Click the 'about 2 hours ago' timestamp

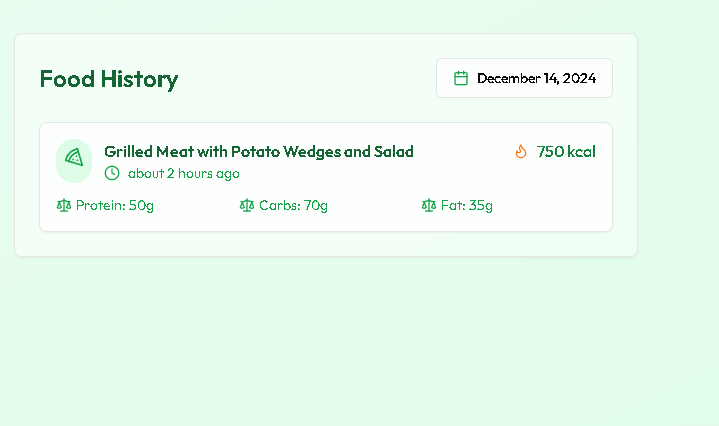pyautogui.click(x=183, y=174)
